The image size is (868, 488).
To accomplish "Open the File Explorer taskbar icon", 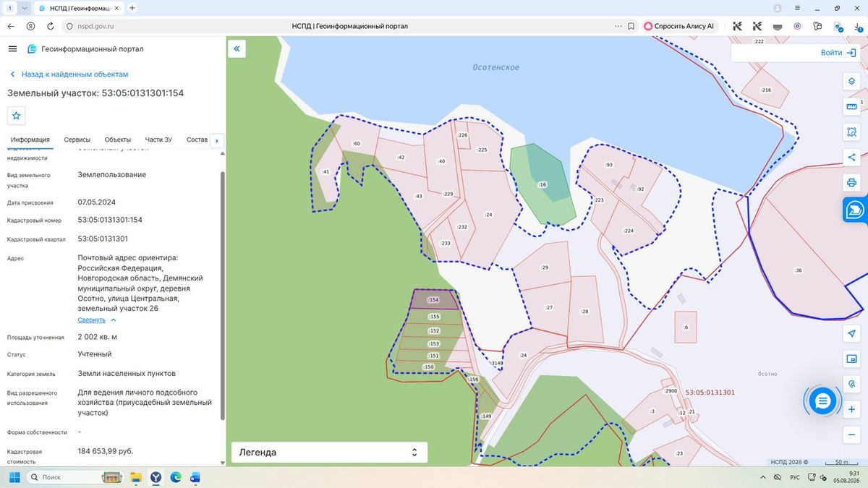I will 135,477.
